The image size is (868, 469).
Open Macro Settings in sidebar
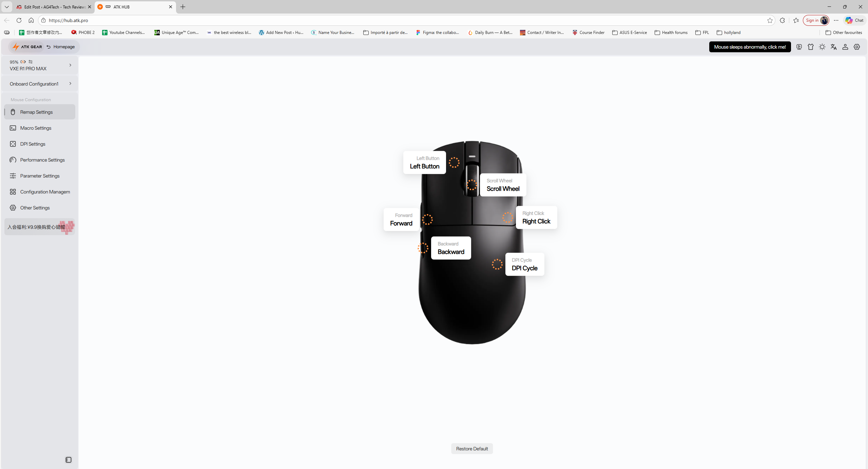click(x=36, y=128)
